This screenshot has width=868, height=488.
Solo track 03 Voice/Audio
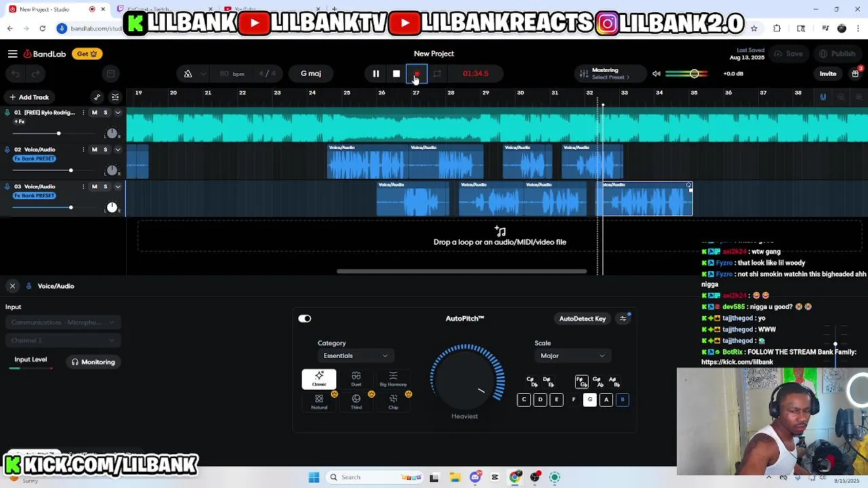(105, 186)
